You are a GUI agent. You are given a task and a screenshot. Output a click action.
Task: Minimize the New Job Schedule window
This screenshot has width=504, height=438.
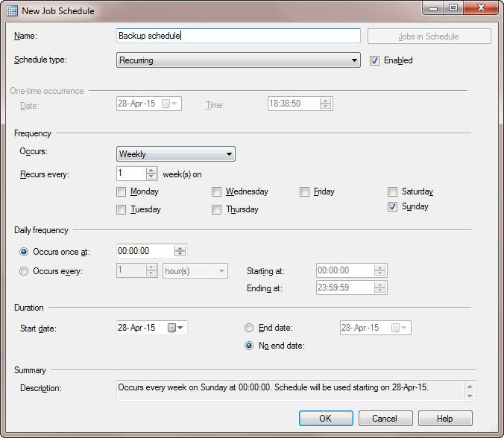pyautogui.click(x=433, y=7)
